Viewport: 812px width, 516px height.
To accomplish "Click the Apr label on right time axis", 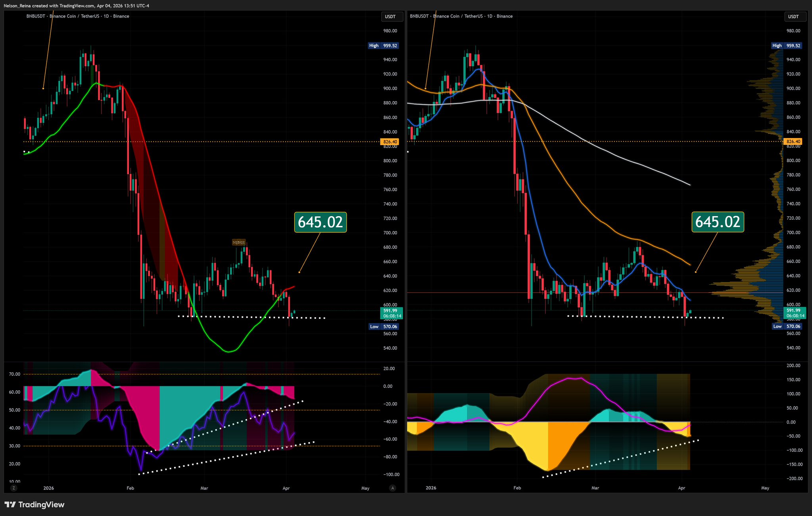I will pos(681,488).
